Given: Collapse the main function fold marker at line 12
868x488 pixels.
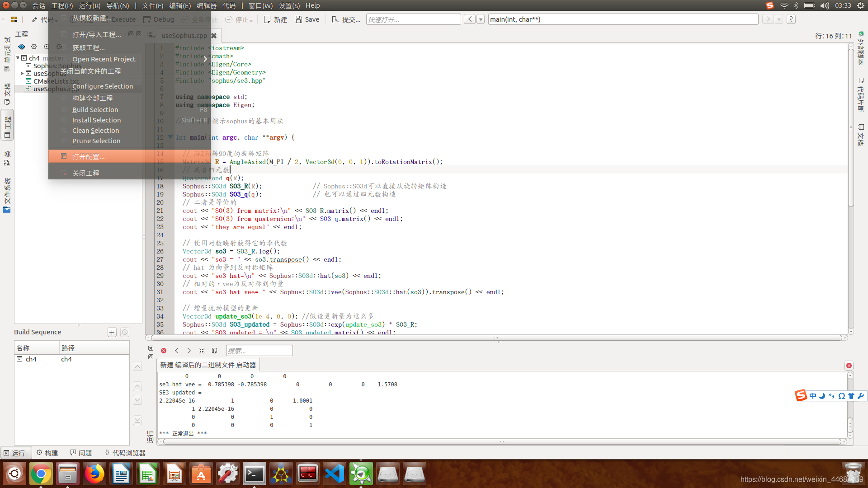Looking at the screenshot, I should (170, 137).
